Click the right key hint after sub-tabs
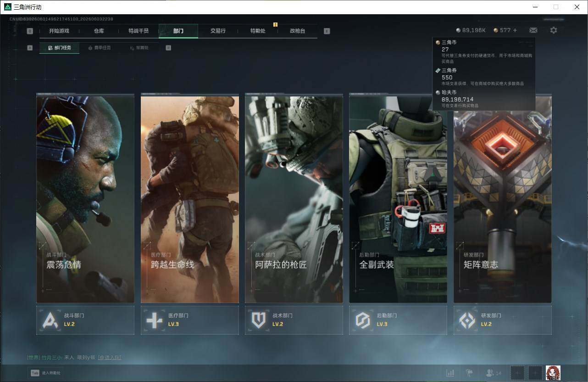The width and height of the screenshot is (588, 382). tap(168, 48)
